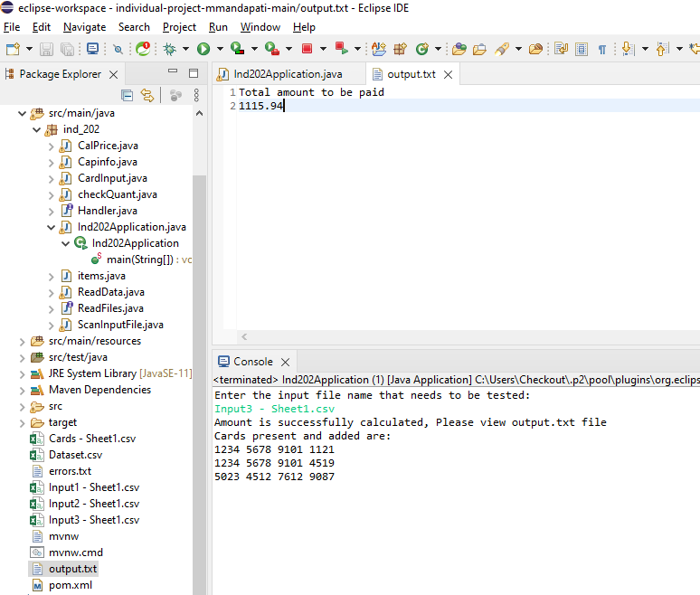The height and width of the screenshot is (595, 700).
Task: Expand the CalPrice.java tree node
Action: coord(51,146)
